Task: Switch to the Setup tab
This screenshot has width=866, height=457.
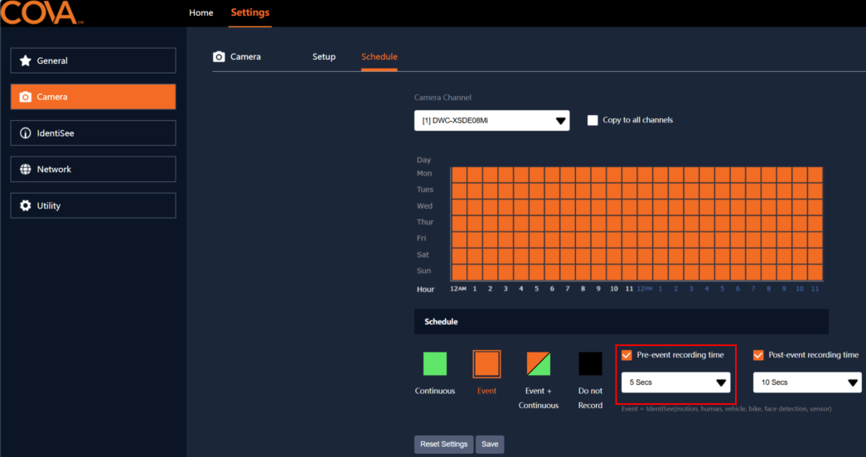Action: 324,56
